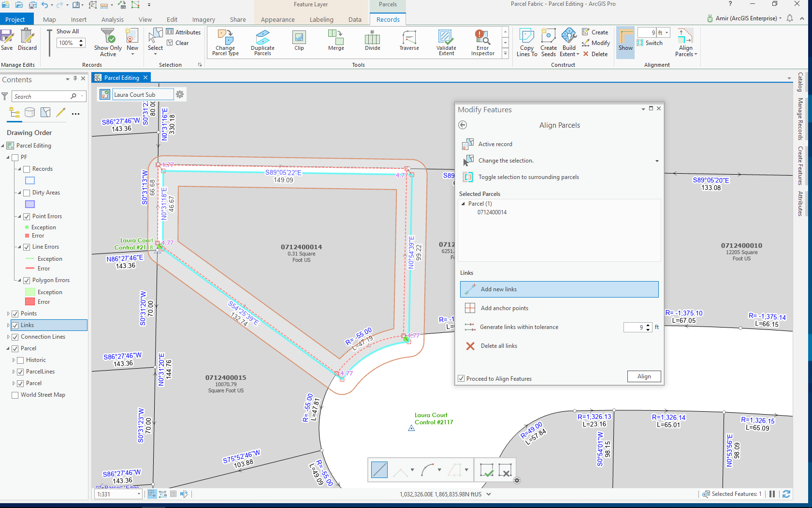Uncheck the Point Errors layer
This screenshot has height=508, width=812.
pos(27,216)
